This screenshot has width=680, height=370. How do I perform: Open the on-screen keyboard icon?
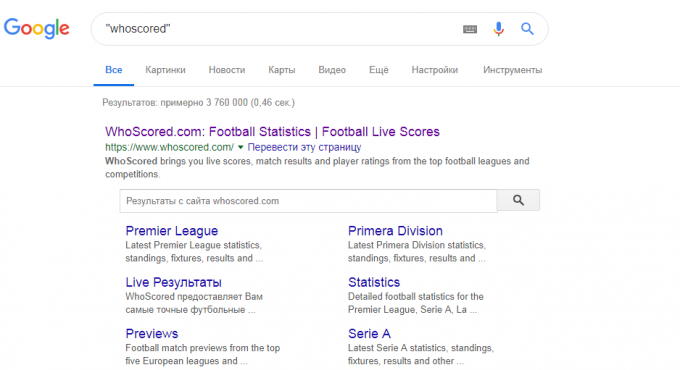coord(470,29)
